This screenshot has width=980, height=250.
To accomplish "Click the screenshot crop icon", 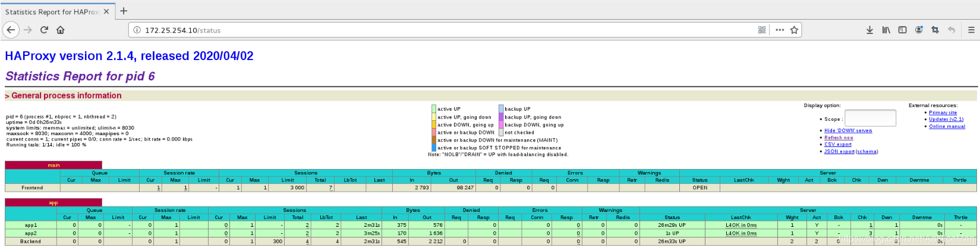I will pyautogui.click(x=935, y=30).
